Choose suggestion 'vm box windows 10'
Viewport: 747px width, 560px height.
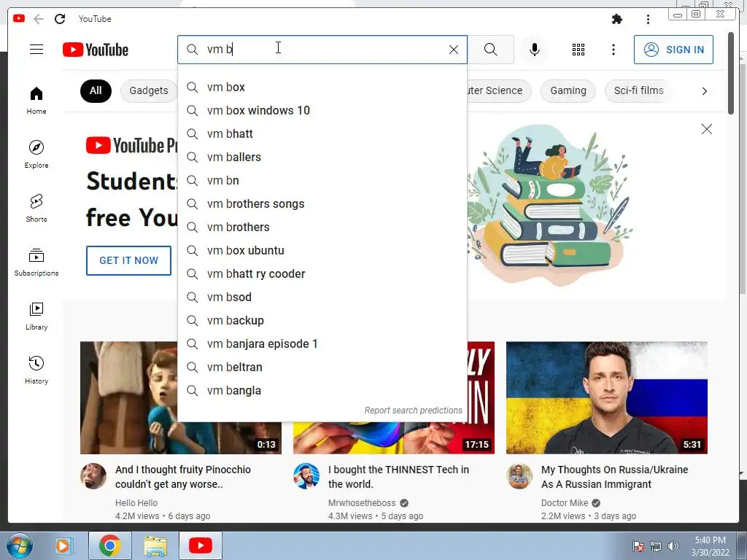pos(322,111)
